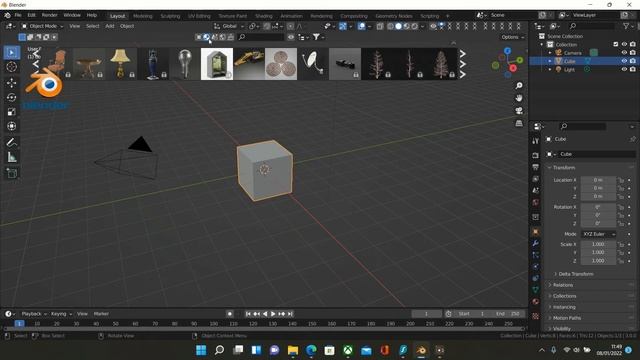640x360 pixels.
Task: Switch to the Modeling workspace tab
Action: (x=143, y=16)
